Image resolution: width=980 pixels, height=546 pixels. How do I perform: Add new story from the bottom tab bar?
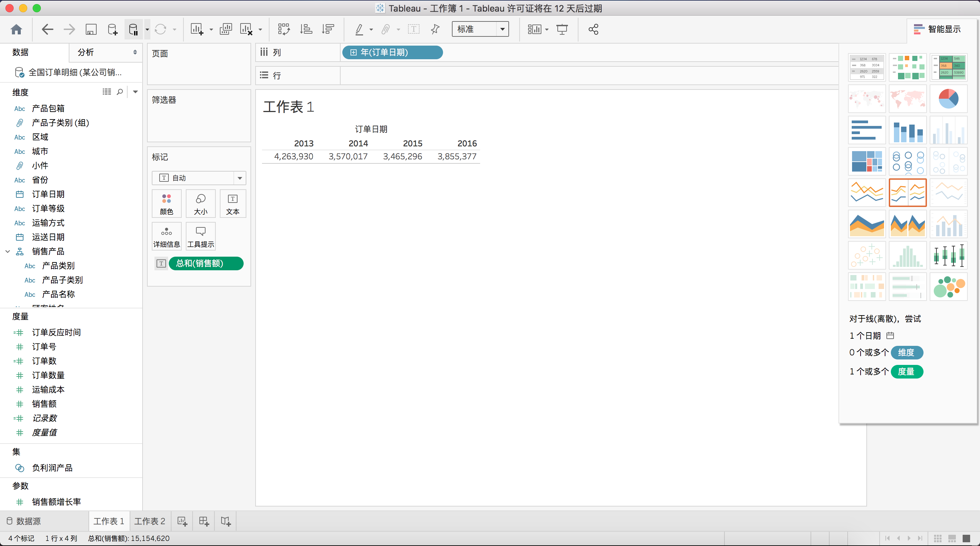(226, 521)
